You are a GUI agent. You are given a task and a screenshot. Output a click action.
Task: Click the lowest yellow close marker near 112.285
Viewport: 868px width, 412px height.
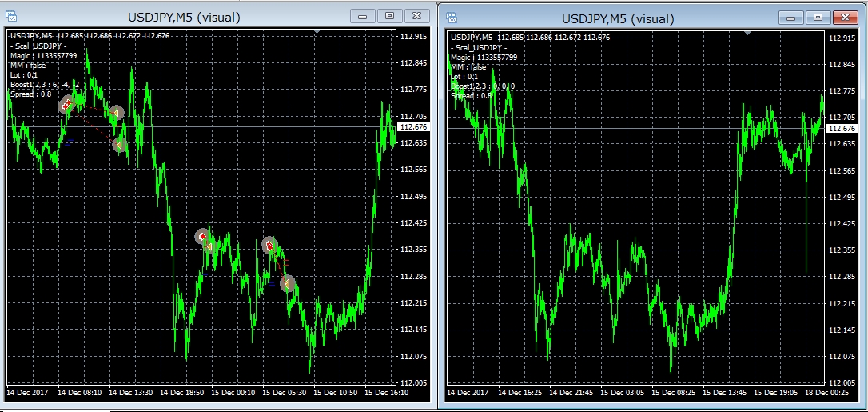pos(287,283)
